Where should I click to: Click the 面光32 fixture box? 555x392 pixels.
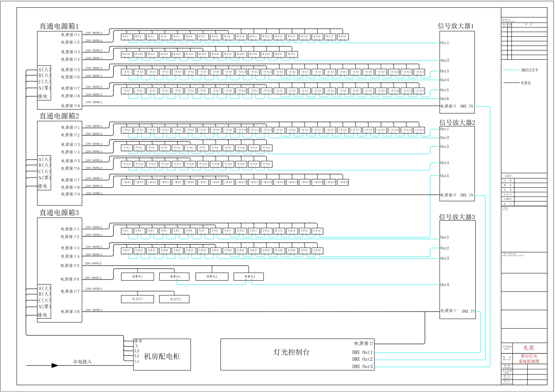[292, 55]
